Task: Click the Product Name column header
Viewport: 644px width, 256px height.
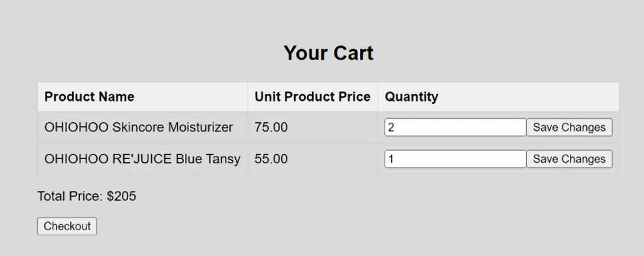Action: point(89,97)
